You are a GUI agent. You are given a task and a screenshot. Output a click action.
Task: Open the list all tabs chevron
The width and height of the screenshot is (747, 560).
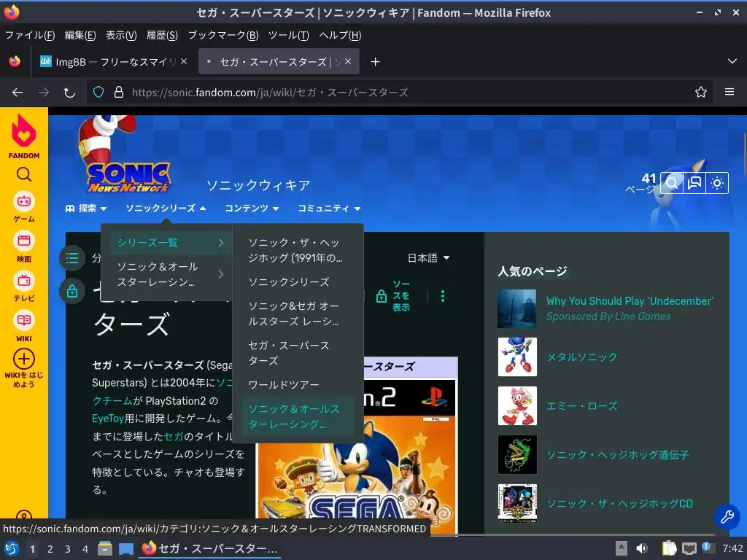pyautogui.click(x=732, y=61)
